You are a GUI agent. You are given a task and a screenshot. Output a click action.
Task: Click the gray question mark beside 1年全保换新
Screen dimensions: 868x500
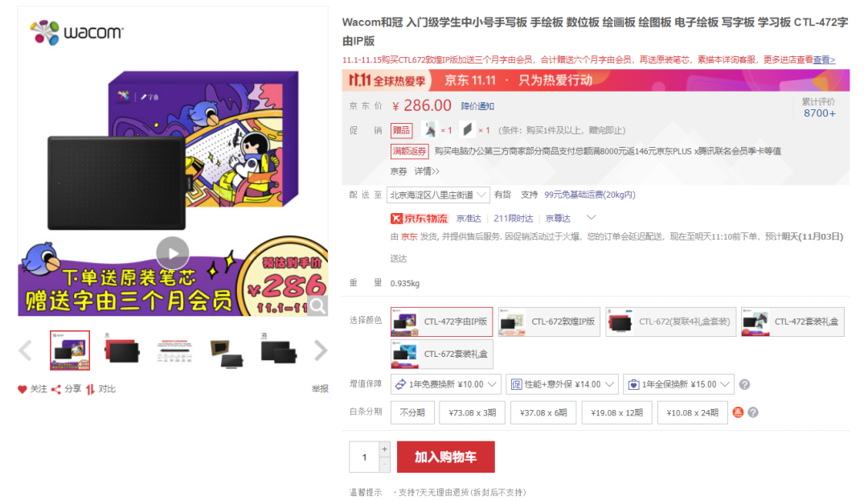click(x=744, y=384)
